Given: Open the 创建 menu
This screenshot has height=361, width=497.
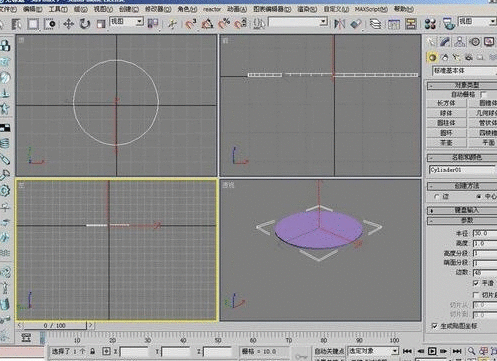Looking at the screenshot, I should [x=129, y=9].
